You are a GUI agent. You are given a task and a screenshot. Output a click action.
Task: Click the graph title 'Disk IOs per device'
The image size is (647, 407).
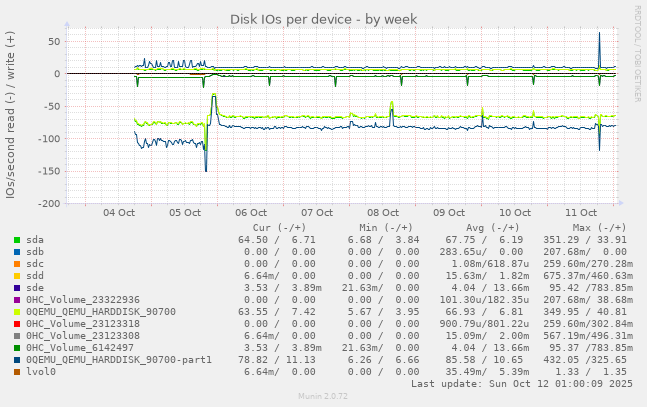pos(323,19)
